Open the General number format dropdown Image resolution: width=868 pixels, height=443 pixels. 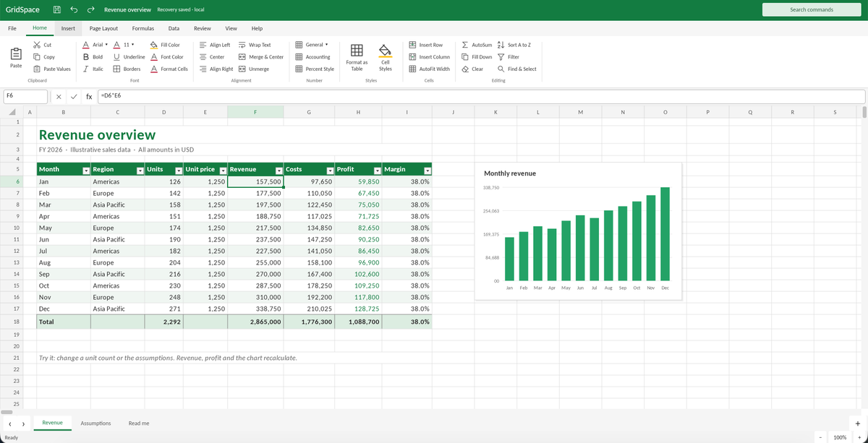click(312, 45)
